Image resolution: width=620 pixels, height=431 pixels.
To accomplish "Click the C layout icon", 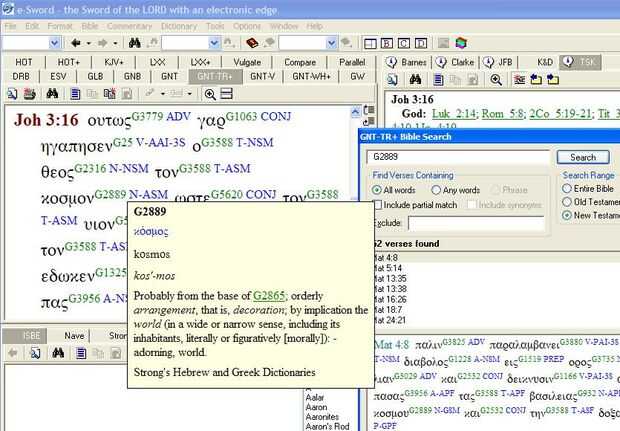I will tap(404, 43).
